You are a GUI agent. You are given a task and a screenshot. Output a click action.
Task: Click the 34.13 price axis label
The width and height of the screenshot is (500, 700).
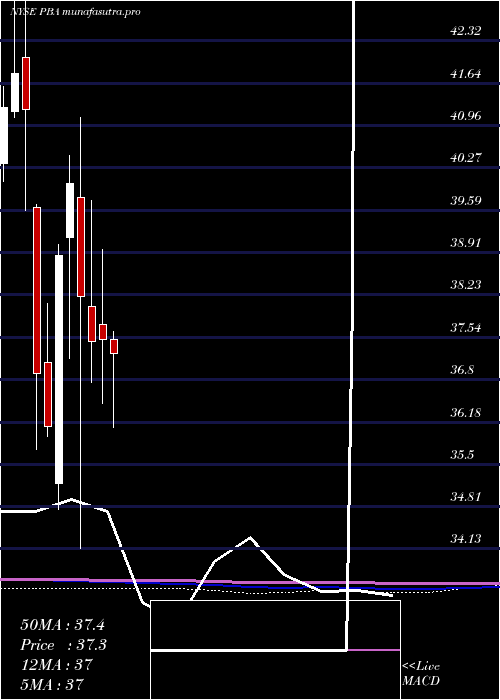tap(466, 538)
